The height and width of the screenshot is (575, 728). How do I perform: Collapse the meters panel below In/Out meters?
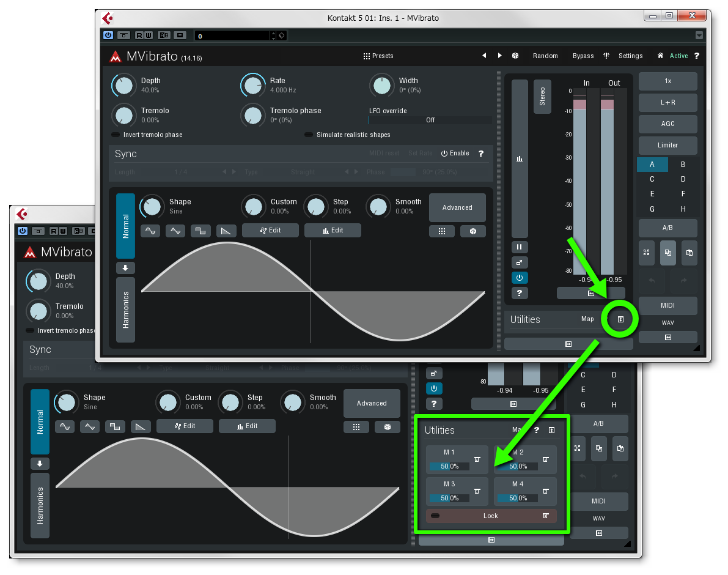pyautogui.click(x=590, y=293)
